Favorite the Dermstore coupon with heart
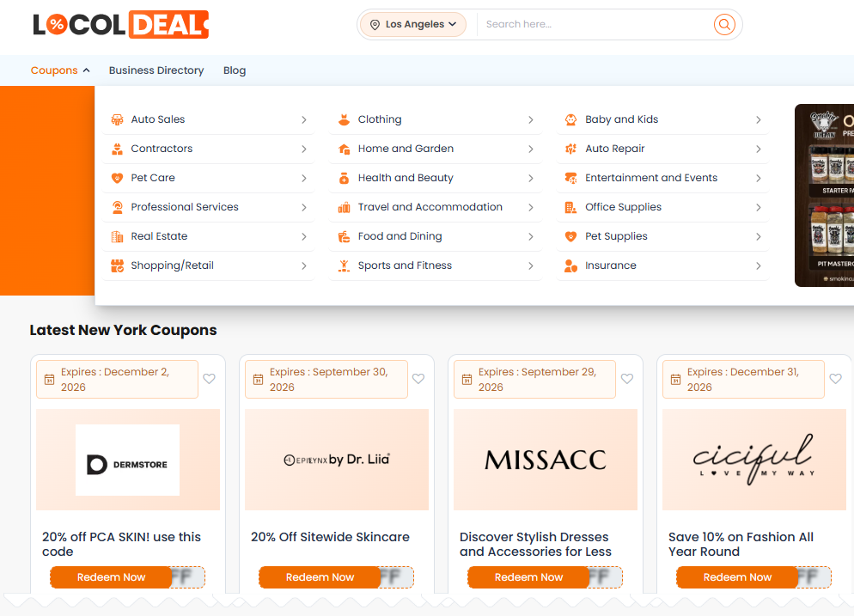 (209, 379)
